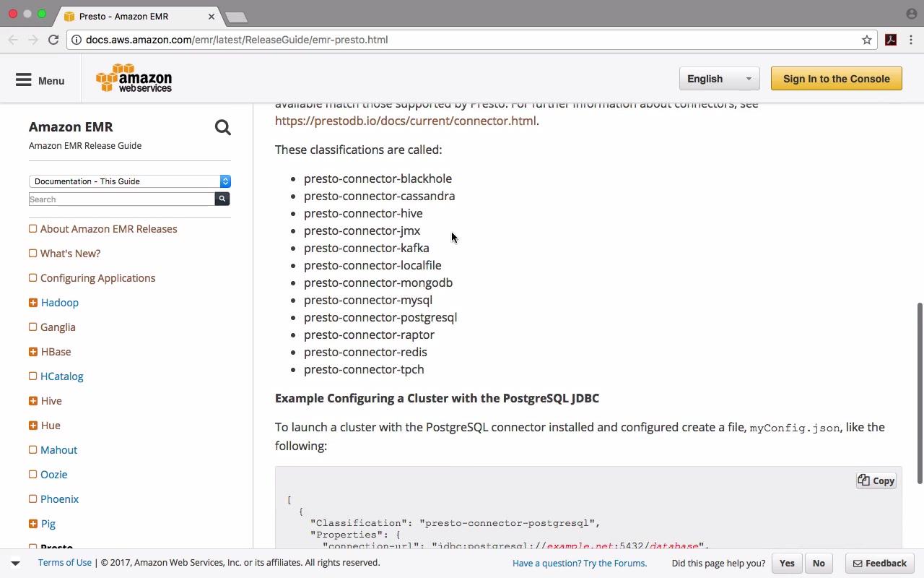
Task: Click the Amazon Web Services logo
Action: pyautogui.click(x=134, y=79)
